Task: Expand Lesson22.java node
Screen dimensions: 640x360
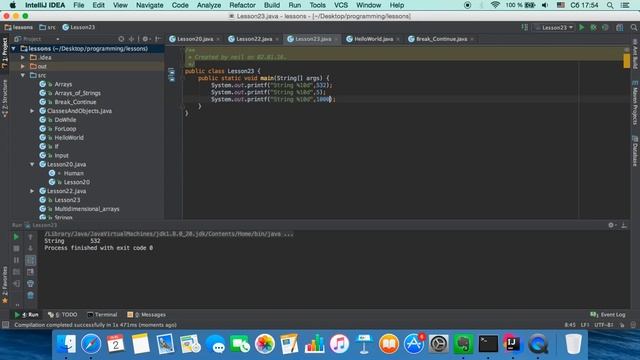Action: [x=32, y=191]
